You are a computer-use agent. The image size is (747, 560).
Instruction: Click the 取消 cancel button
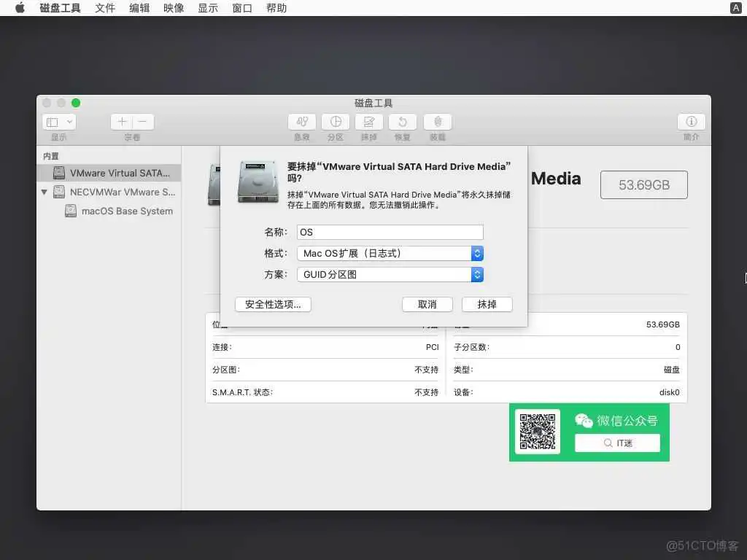427,304
